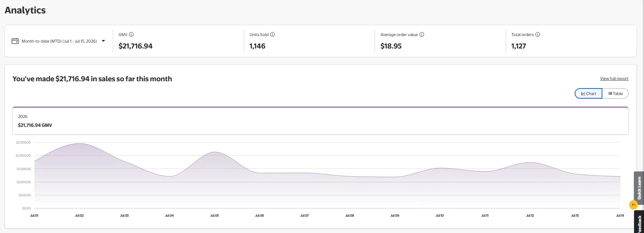Open the Month-to-date date range dropdown
Viewport: 644px width, 233px height.
(58, 41)
